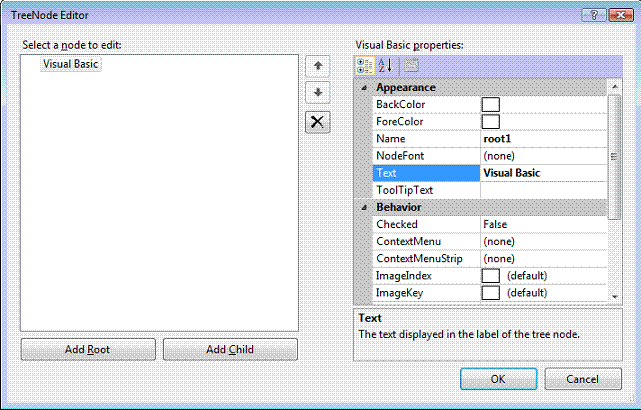Add a new root node
Screen dimensions: 641x410
pyautogui.click(x=88, y=350)
